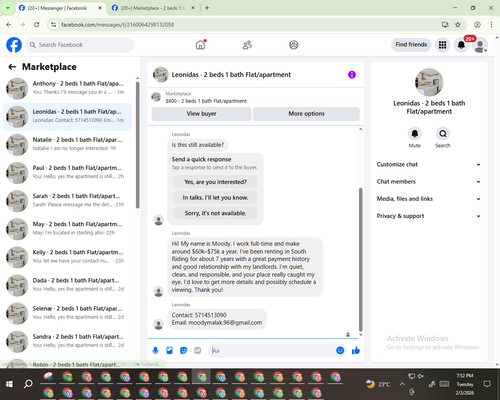Open the Dada conversation
This screenshot has width=500, height=400.
(x=67, y=285)
